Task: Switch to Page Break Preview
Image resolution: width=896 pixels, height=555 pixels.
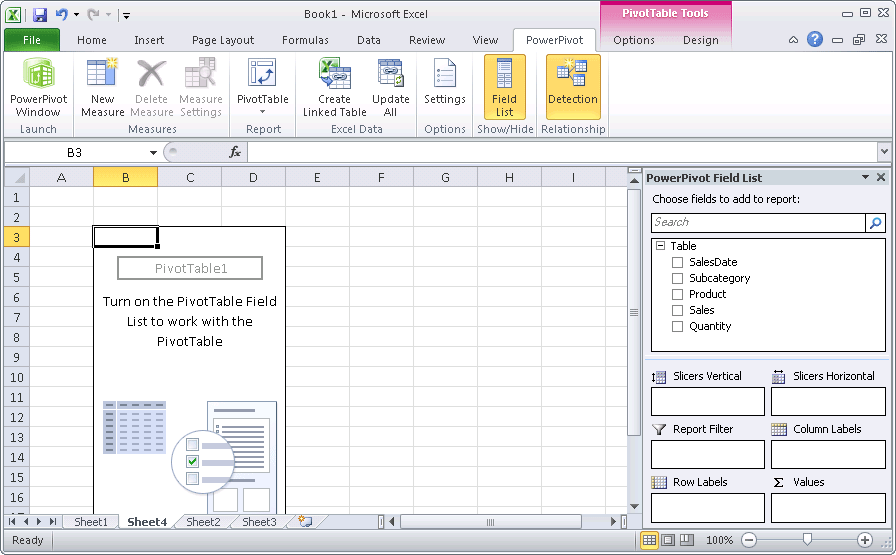Action: (x=687, y=540)
